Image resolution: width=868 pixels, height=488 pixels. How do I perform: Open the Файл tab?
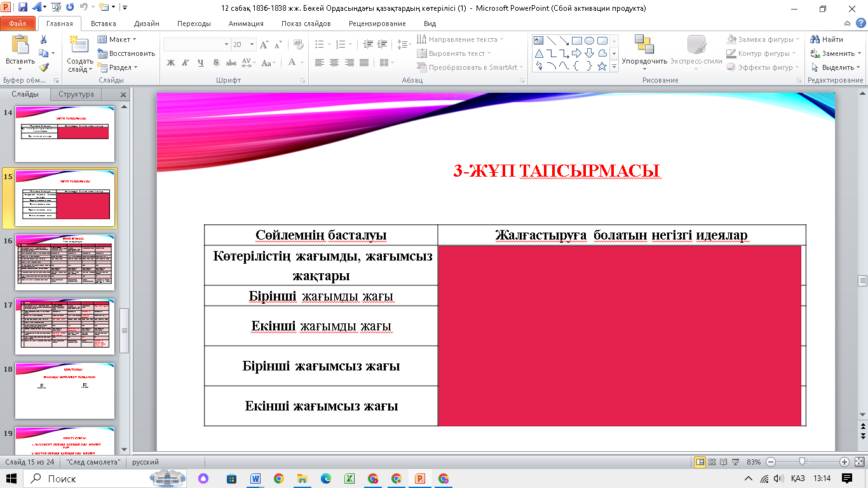[18, 24]
